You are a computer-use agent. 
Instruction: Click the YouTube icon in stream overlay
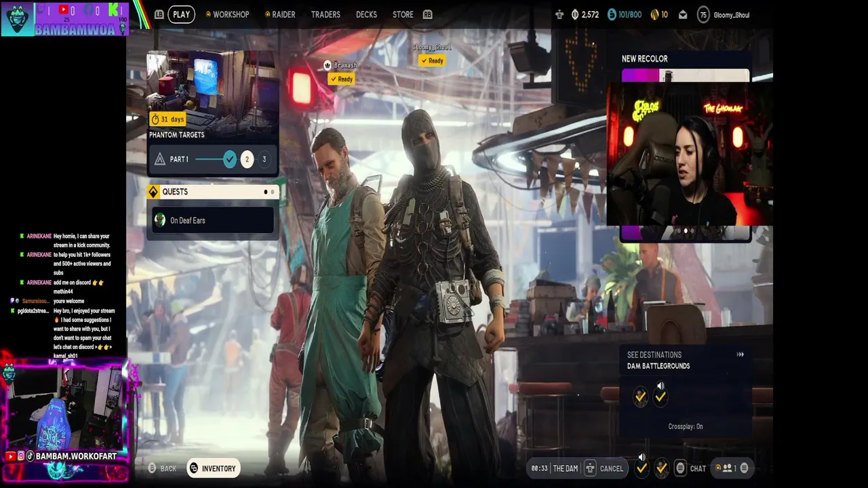[x=63, y=9]
